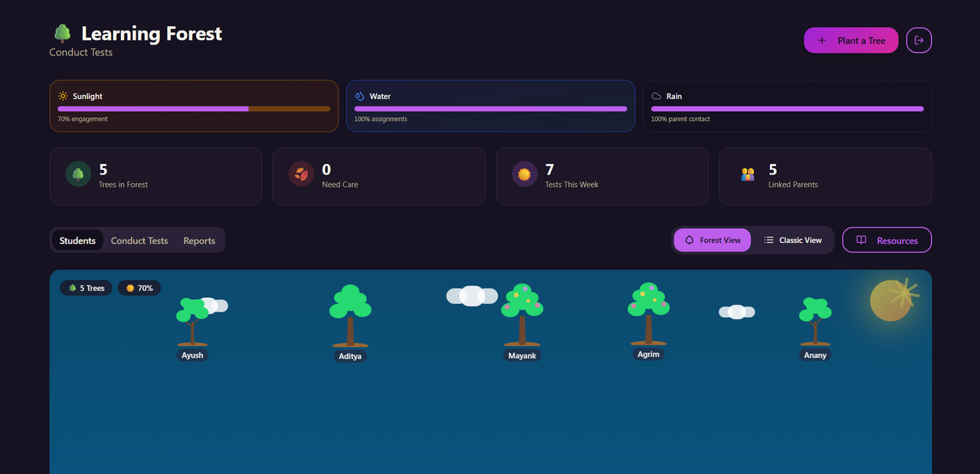Click the Trees in Forest tree icon

click(78, 175)
